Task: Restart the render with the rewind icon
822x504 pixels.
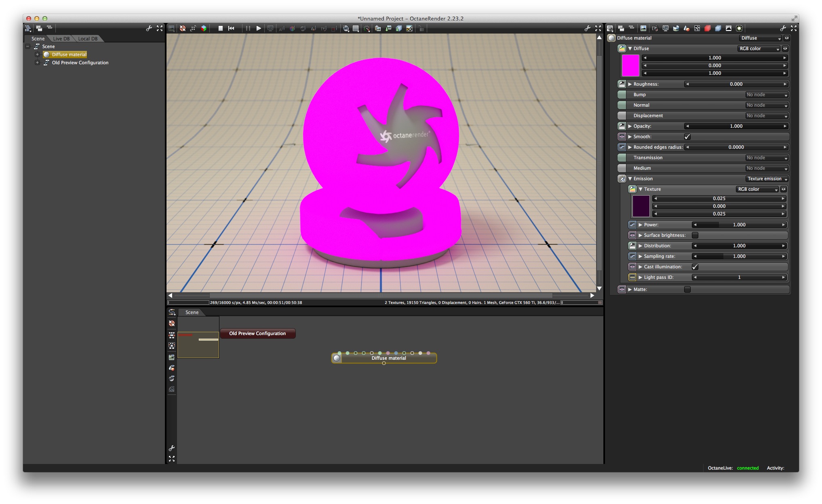Action: coord(231,28)
